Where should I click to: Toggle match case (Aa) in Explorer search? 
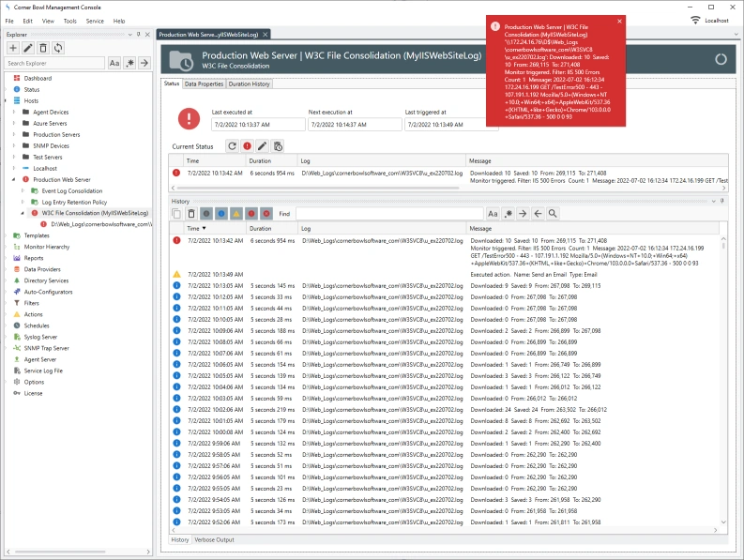coord(114,63)
